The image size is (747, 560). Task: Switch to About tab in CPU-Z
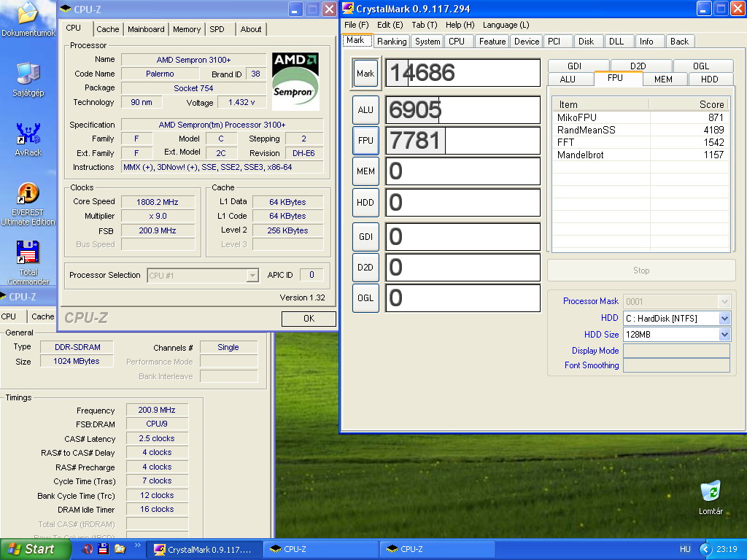click(x=251, y=29)
